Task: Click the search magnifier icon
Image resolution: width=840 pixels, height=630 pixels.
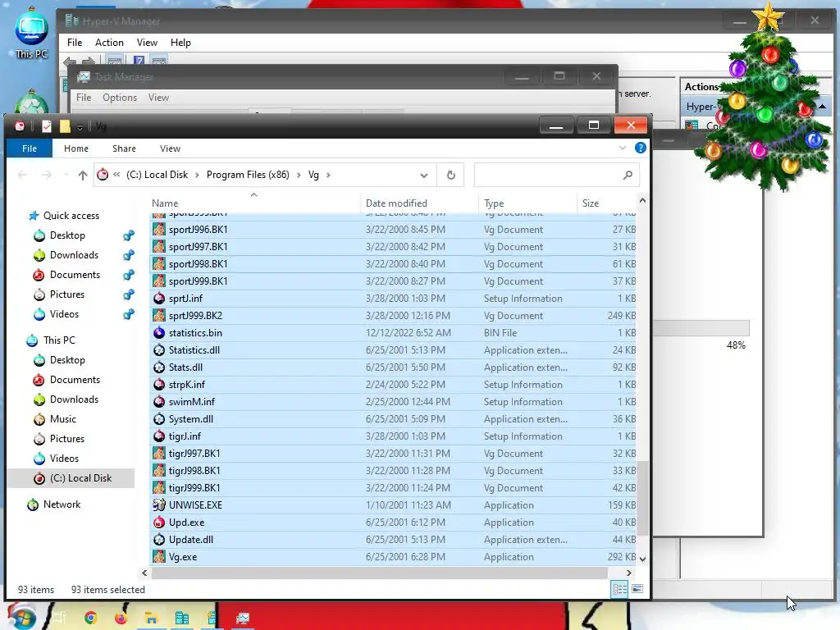Action: coord(628,176)
